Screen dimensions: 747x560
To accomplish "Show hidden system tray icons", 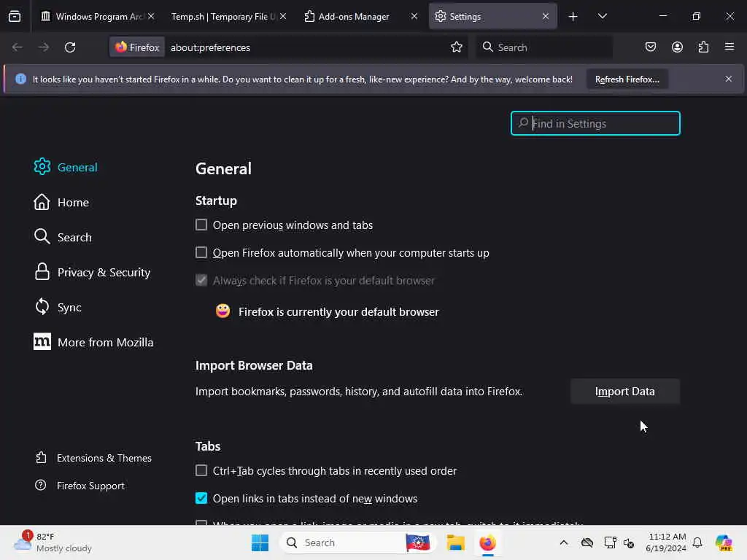I will (564, 542).
